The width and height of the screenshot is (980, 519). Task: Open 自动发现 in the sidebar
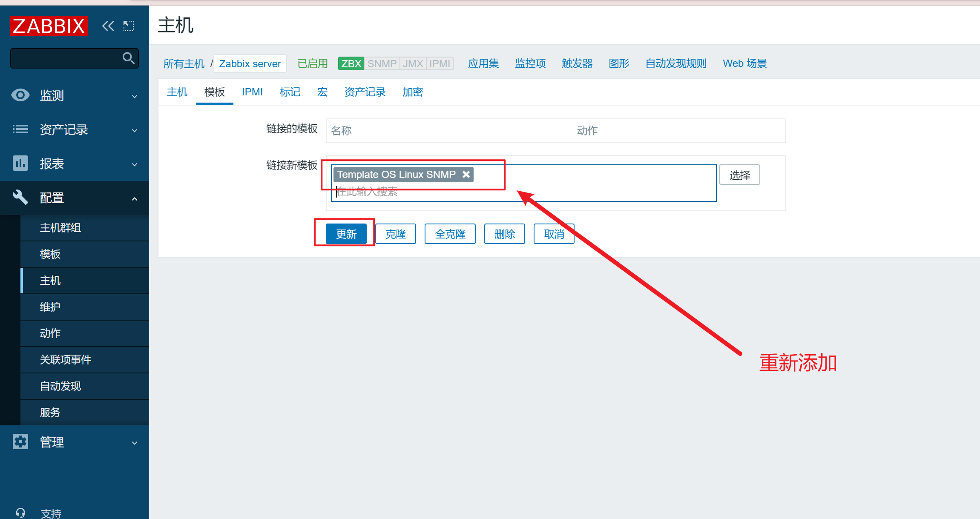85,386
